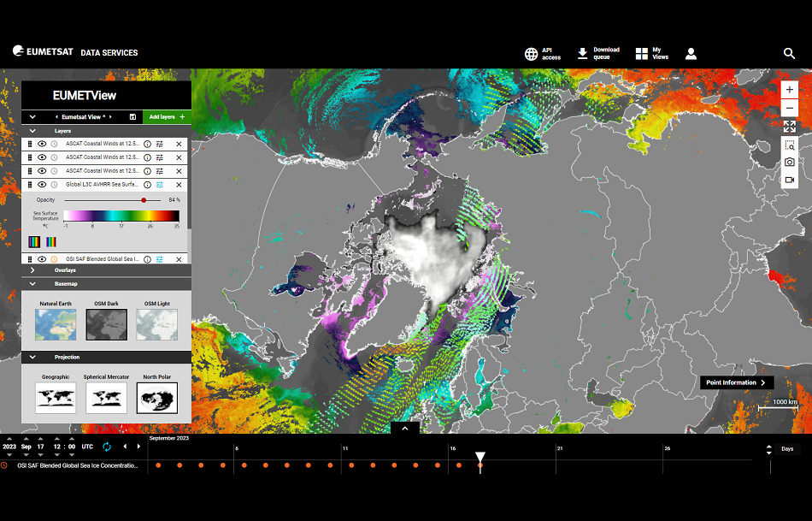Image resolution: width=812 pixels, height=521 pixels.
Task: Click the white current-time marker on timeline
Action: tap(480, 457)
